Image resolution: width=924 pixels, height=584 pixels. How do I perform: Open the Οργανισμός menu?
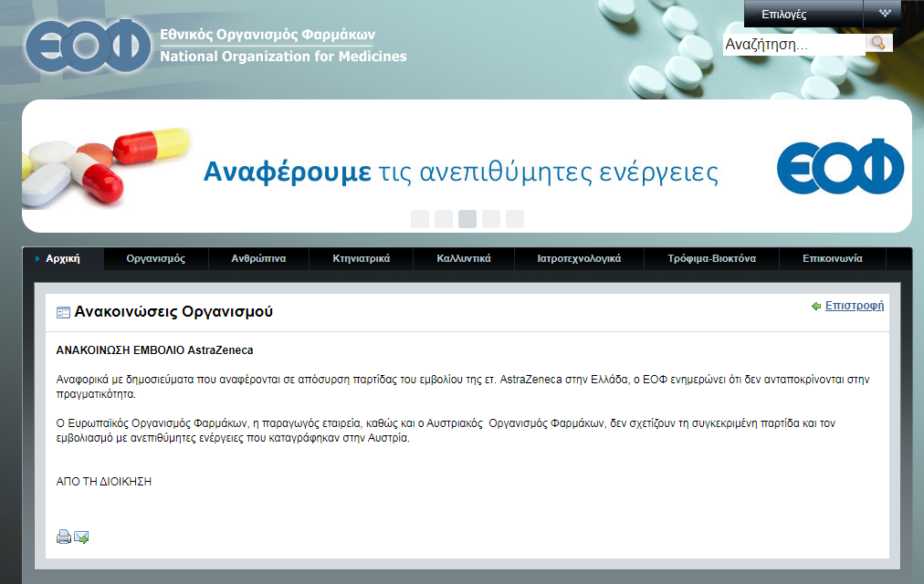coord(155,258)
